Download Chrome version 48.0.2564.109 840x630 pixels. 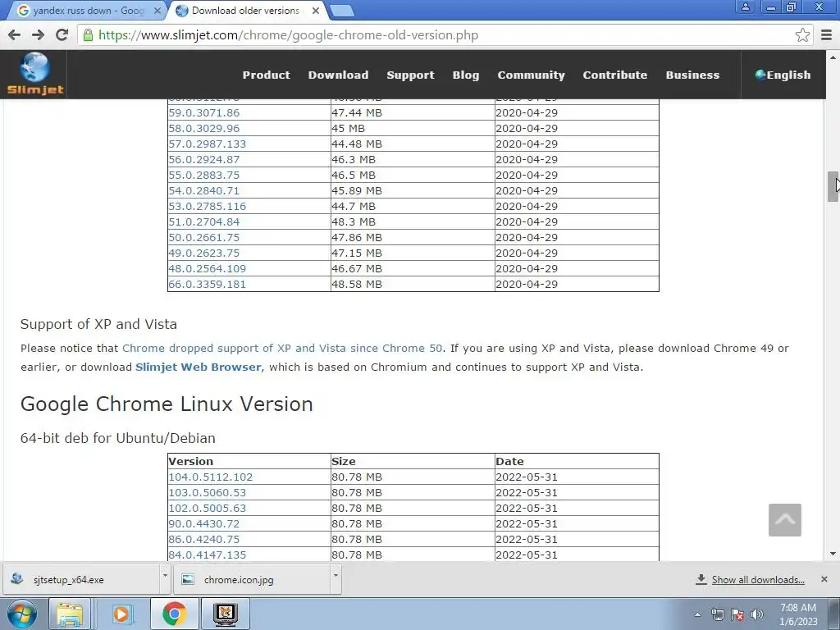pos(208,268)
